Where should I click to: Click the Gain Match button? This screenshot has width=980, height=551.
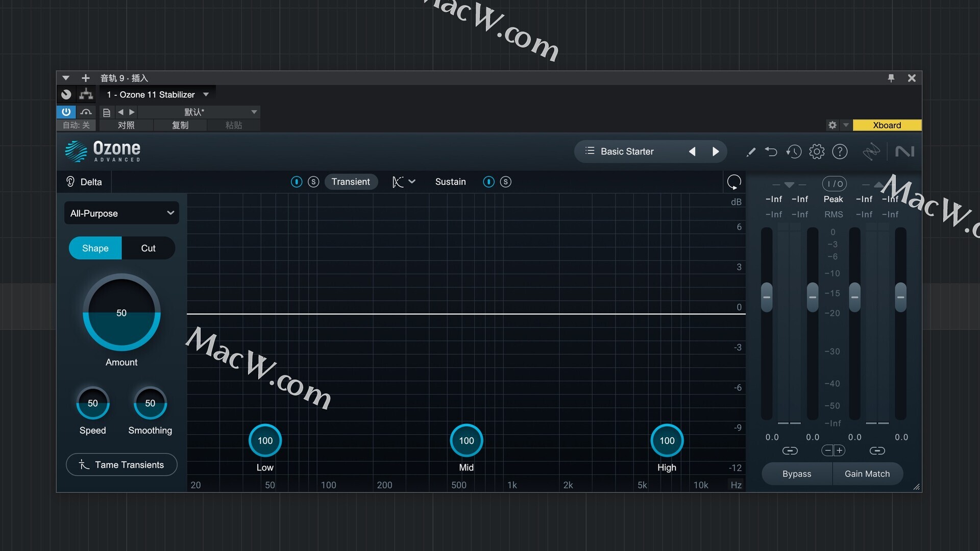pos(867,474)
